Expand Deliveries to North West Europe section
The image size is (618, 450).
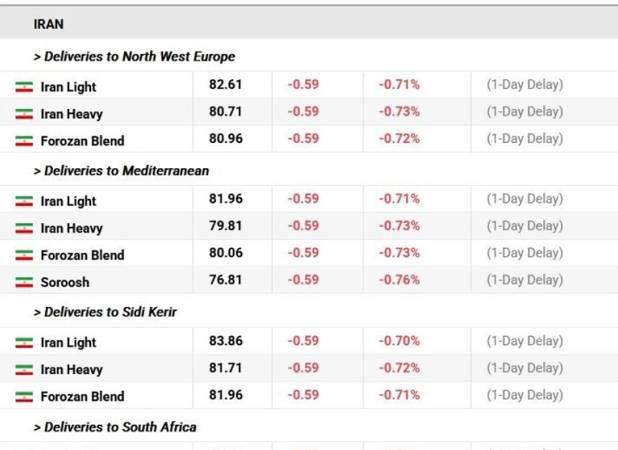(x=134, y=56)
